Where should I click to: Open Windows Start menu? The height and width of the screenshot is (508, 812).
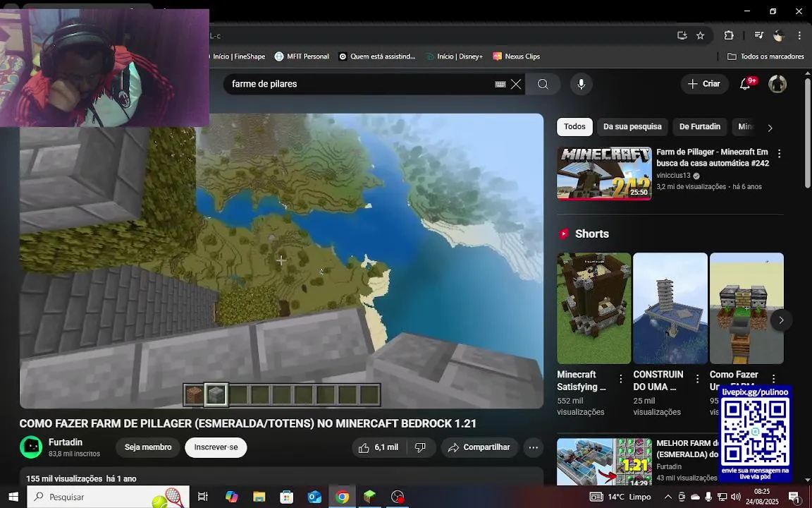pos(13,497)
